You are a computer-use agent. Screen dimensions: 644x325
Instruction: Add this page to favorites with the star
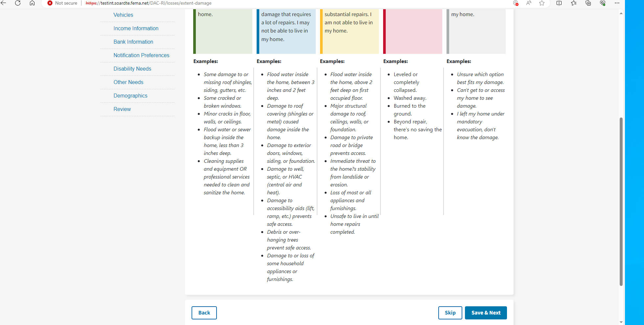542,3
